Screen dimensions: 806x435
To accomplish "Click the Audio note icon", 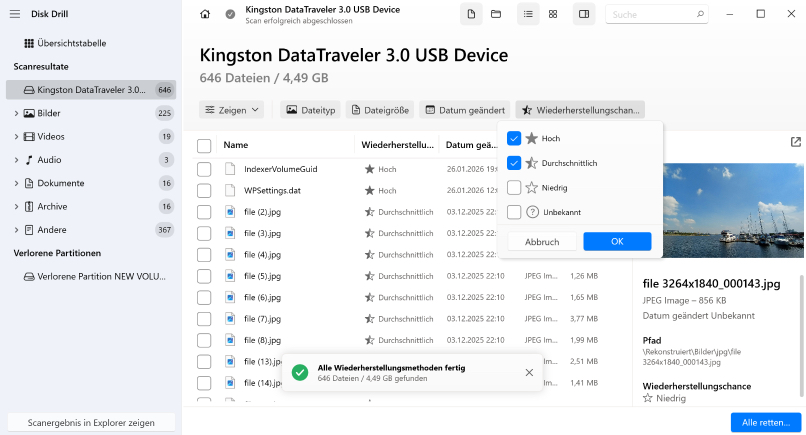I will pos(29,160).
